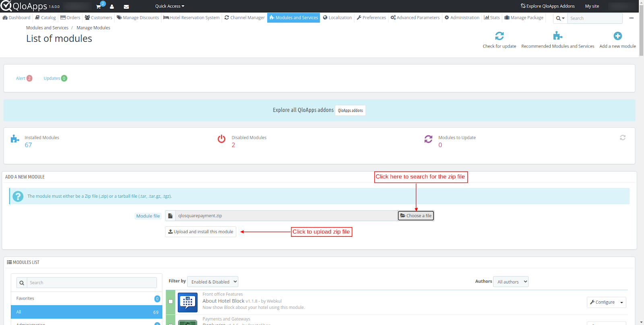Click the qlosquarepayment.zip file field
Viewport: 644px width, 325px height.
286,216
